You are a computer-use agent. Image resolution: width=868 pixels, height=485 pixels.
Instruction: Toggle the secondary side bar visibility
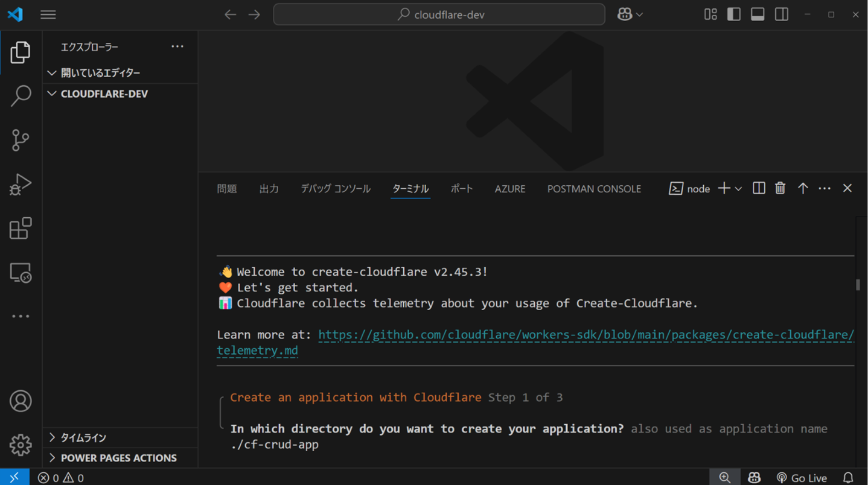click(x=782, y=14)
